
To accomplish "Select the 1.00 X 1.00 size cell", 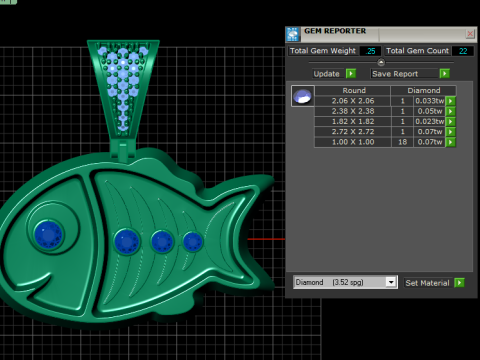I will pyautogui.click(x=353, y=142).
